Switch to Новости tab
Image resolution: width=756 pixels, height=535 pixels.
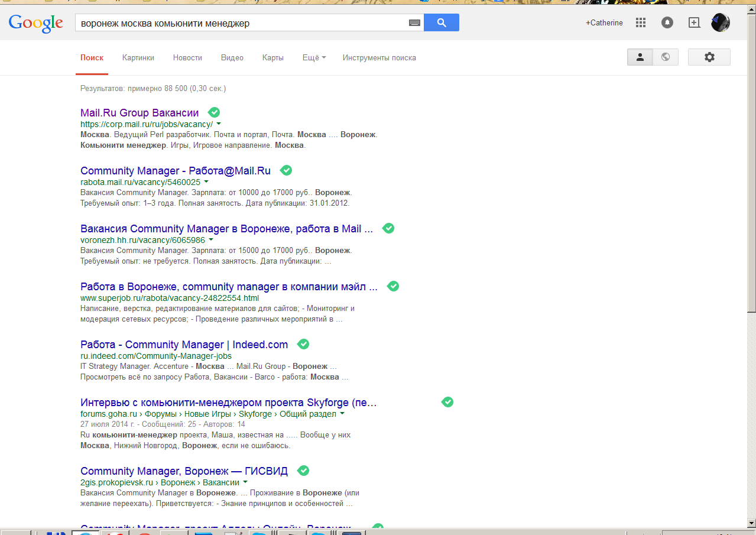(x=187, y=58)
